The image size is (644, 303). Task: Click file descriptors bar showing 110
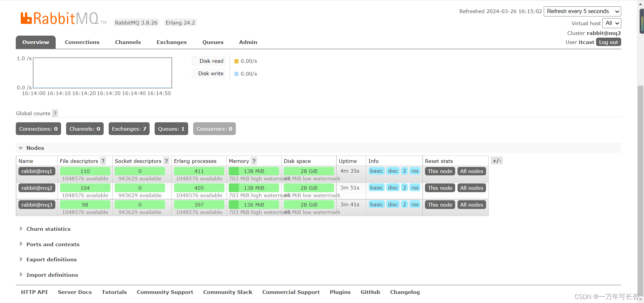coord(85,171)
